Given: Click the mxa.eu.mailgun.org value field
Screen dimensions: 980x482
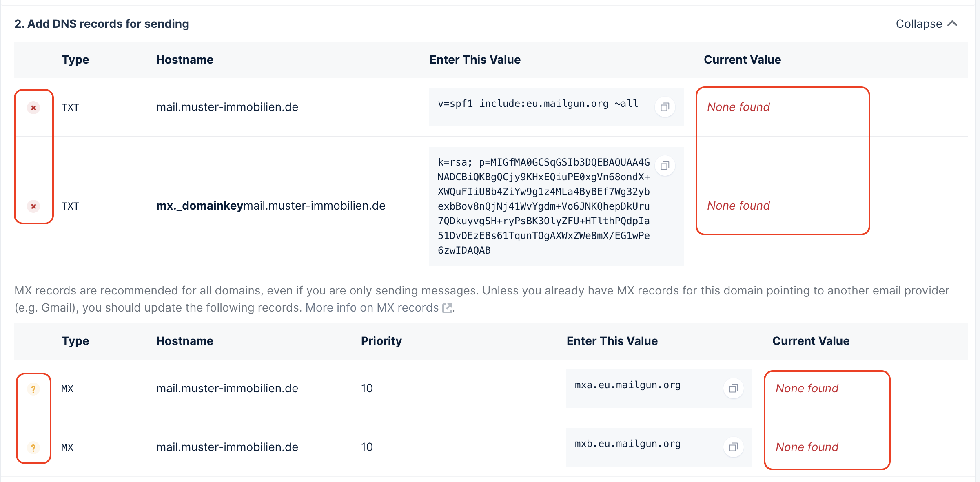Looking at the screenshot, I should (627, 385).
